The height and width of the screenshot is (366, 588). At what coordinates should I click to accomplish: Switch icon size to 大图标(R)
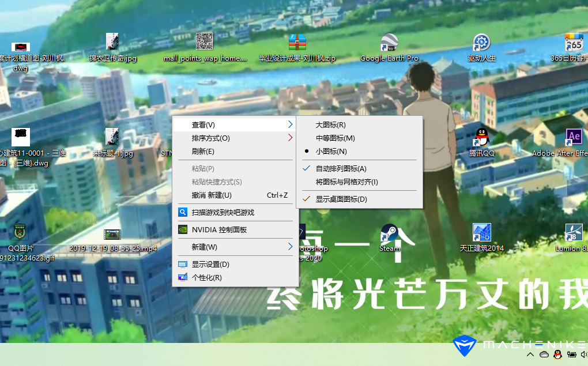(x=359, y=124)
